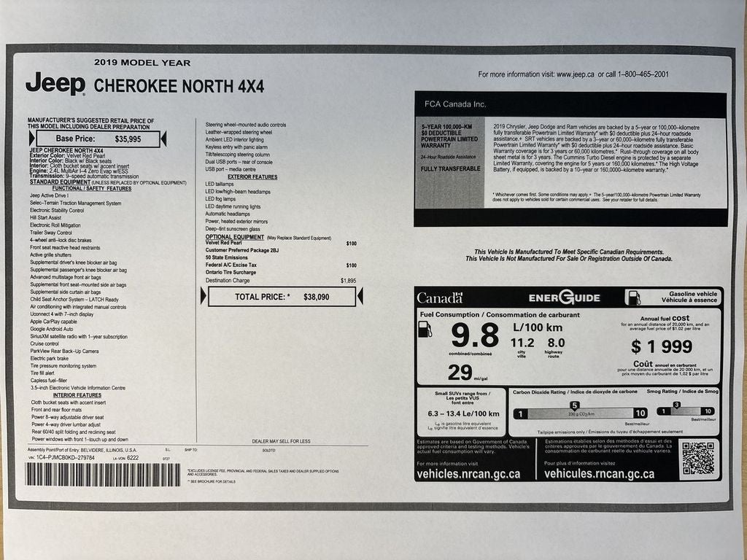Click the Engine 2.4L MultiAir line

pos(79,171)
